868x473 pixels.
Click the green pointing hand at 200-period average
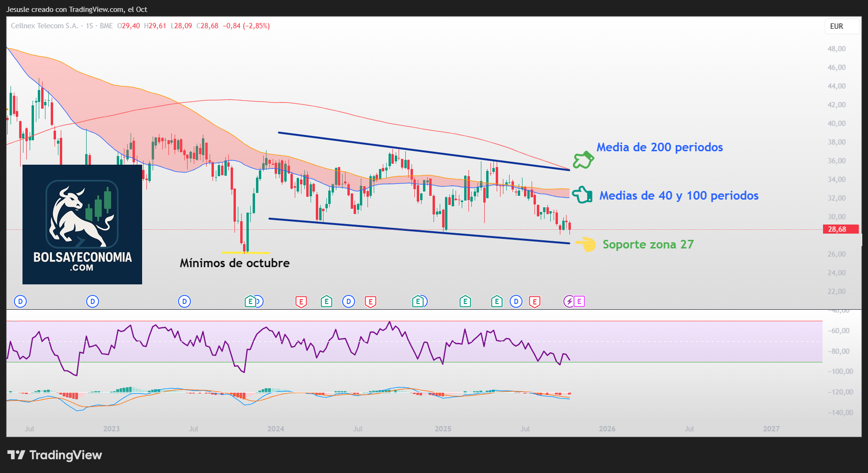[x=583, y=159]
